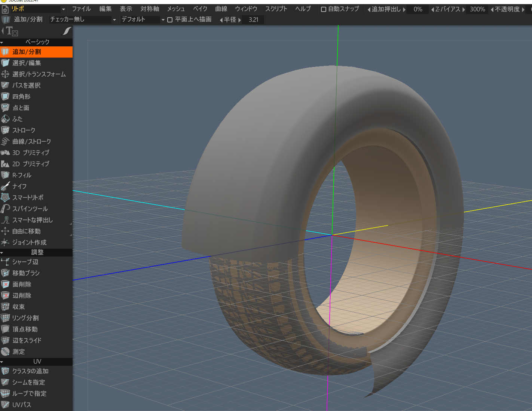Select the スパインツール tool
The height and width of the screenshot is (411, 532).
click(36, 209)
